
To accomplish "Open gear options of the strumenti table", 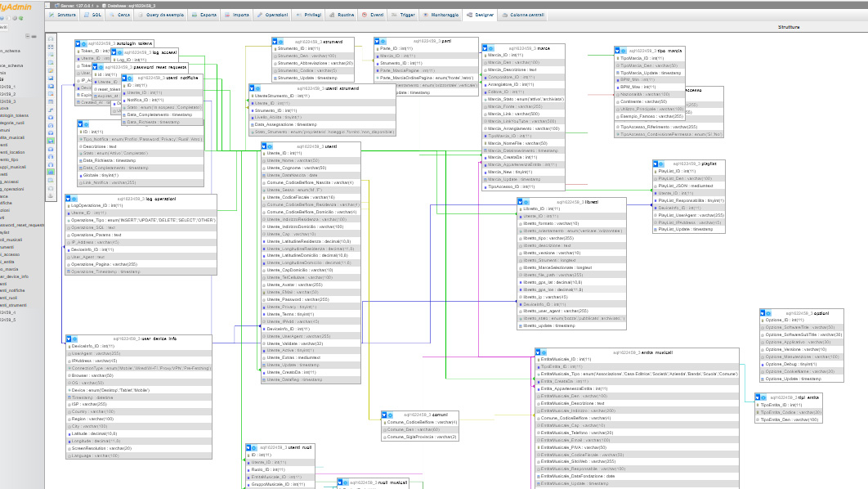I will [280, 42].
